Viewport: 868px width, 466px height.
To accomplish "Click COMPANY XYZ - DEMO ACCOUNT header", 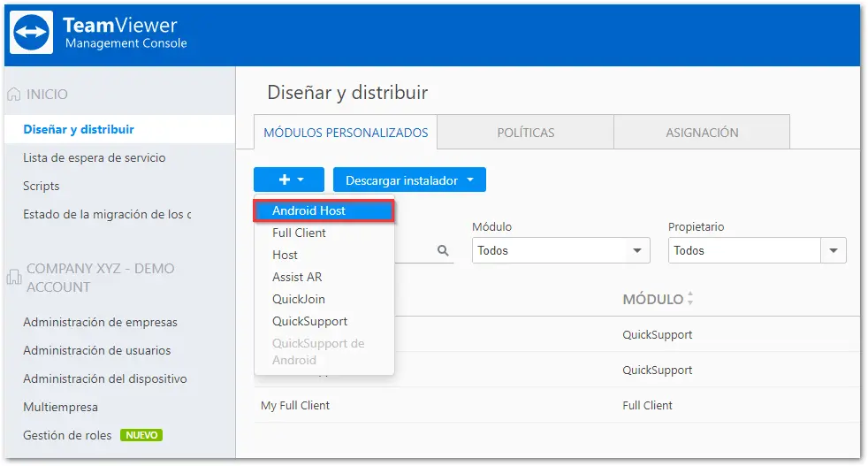I will click(100, 278).
